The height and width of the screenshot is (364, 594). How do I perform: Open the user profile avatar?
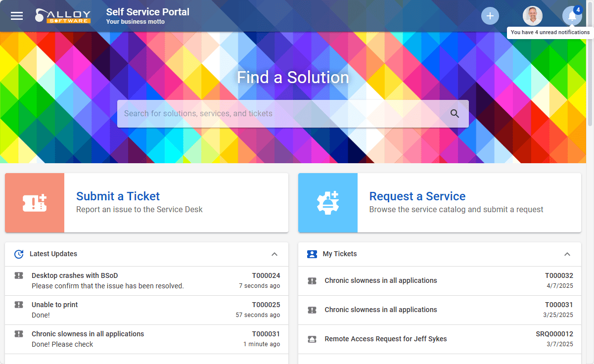click(x=532, y=16)
